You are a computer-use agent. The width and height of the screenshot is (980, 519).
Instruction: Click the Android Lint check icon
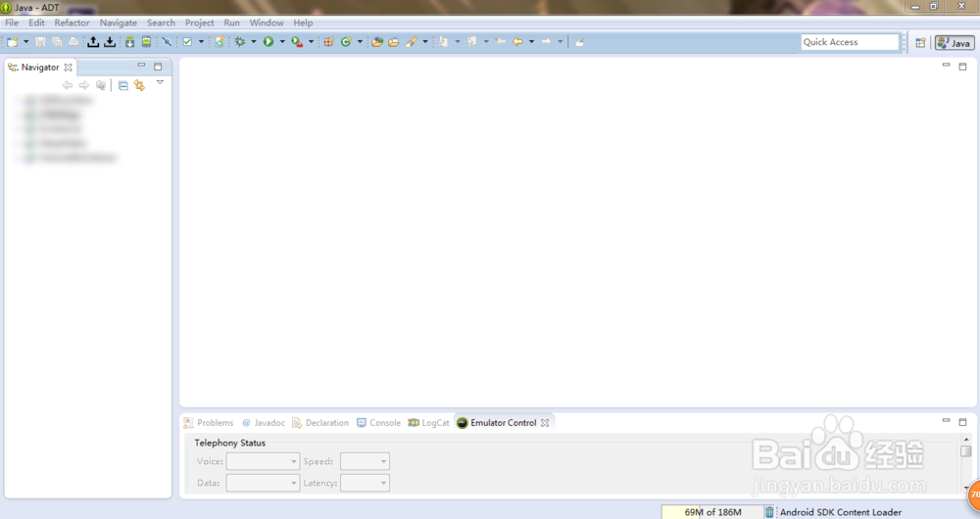point(187,42)
